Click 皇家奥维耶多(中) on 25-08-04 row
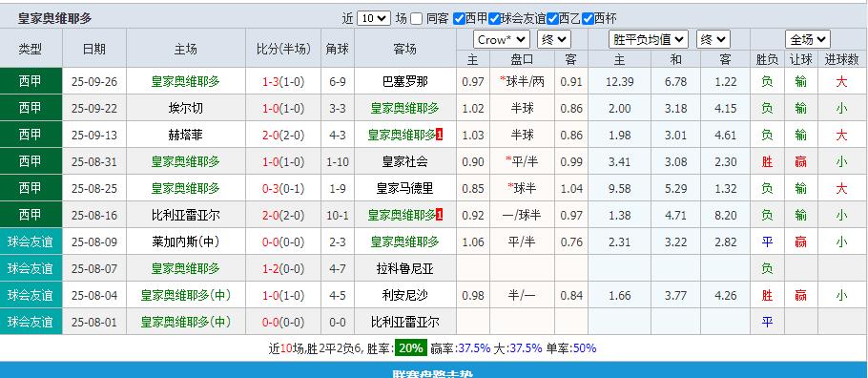 (x=185, y=295)
